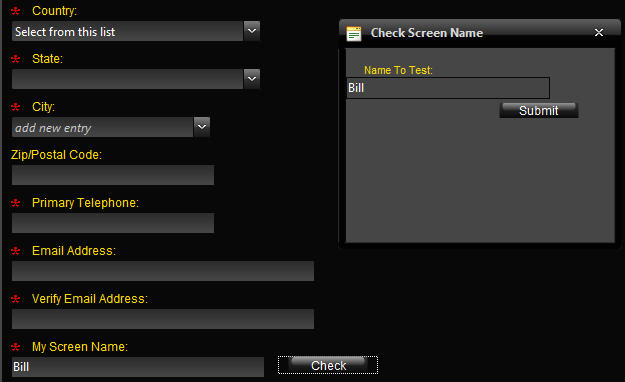Image resolution: width=625 pixels, height=382 pixels.
Task: Click the My Screen Name field containing Bill
Action: [138, 367]
